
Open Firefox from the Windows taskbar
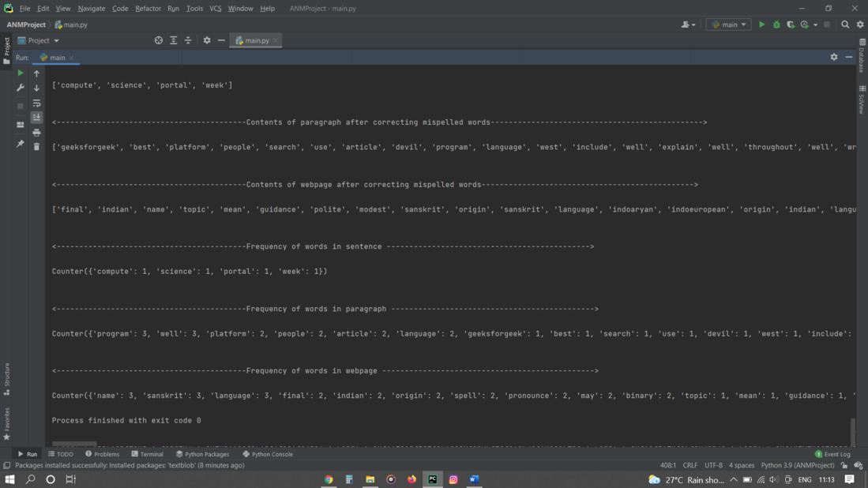[x=411, y=479]
